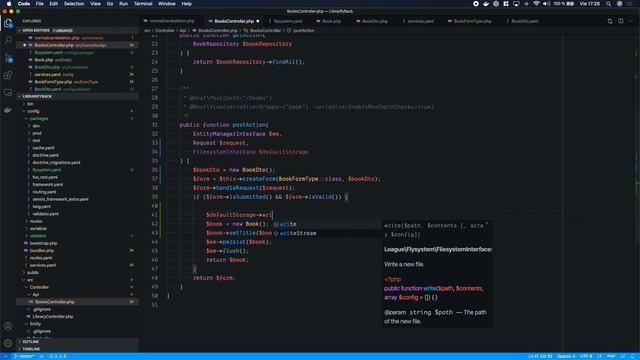The width and height of the screenshot is (640, 360).
Task: Open errors and warnings count in status bar
Action: click(x=58, y=356)
